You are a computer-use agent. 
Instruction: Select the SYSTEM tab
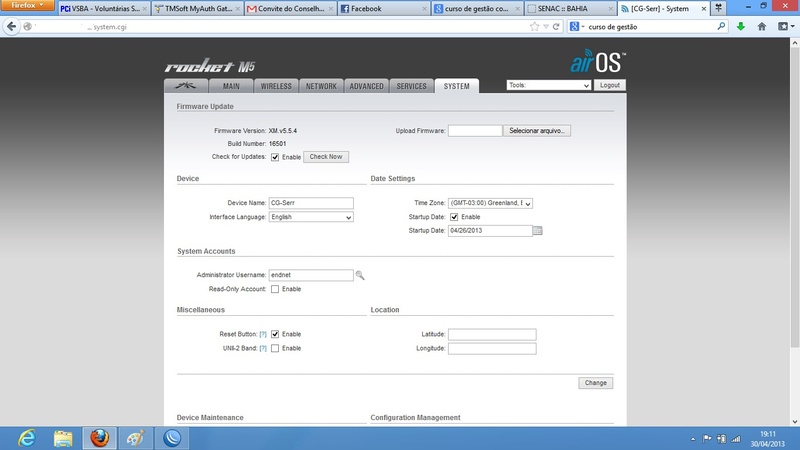tap(457, 86)
